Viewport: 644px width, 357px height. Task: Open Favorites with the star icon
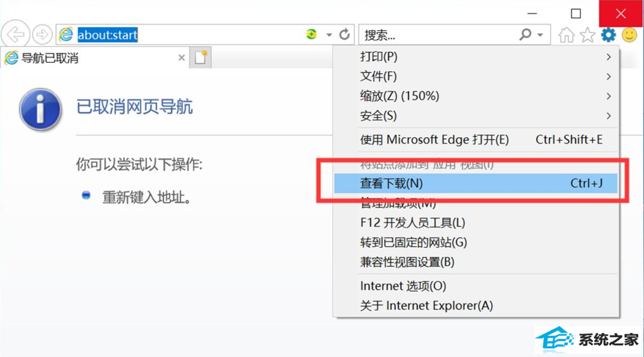click(x=587, y=35)
